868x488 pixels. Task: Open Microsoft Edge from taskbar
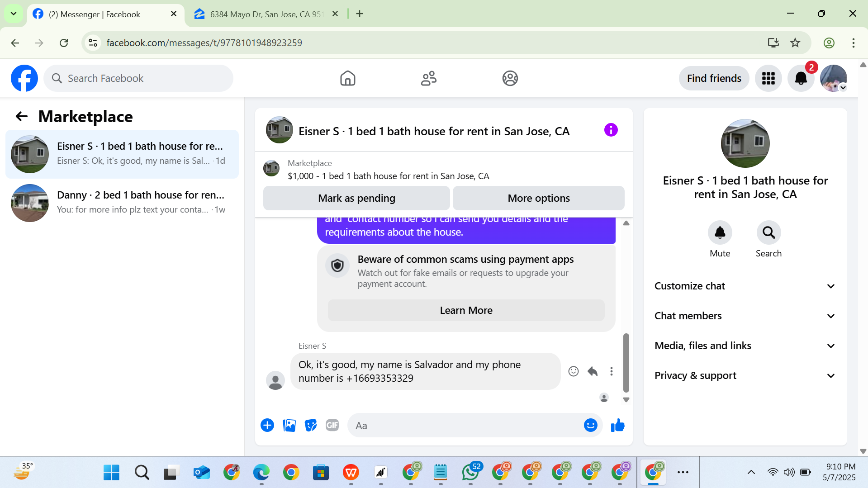click(x=261, y=472)
